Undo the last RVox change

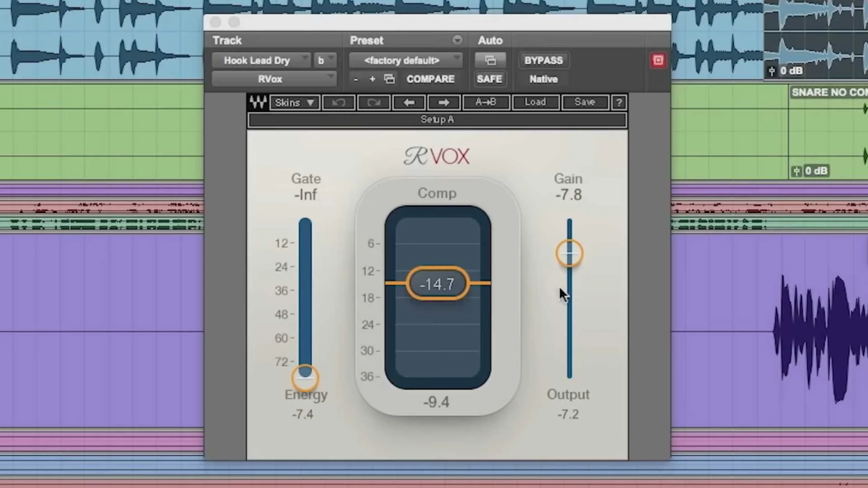pos(338,102)
